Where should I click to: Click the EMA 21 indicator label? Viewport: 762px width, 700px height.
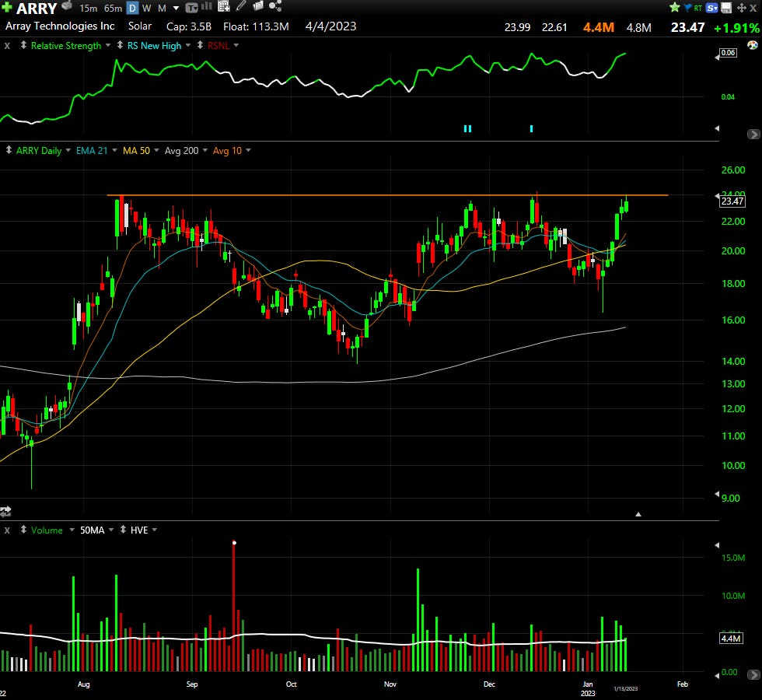coord(92,151)
